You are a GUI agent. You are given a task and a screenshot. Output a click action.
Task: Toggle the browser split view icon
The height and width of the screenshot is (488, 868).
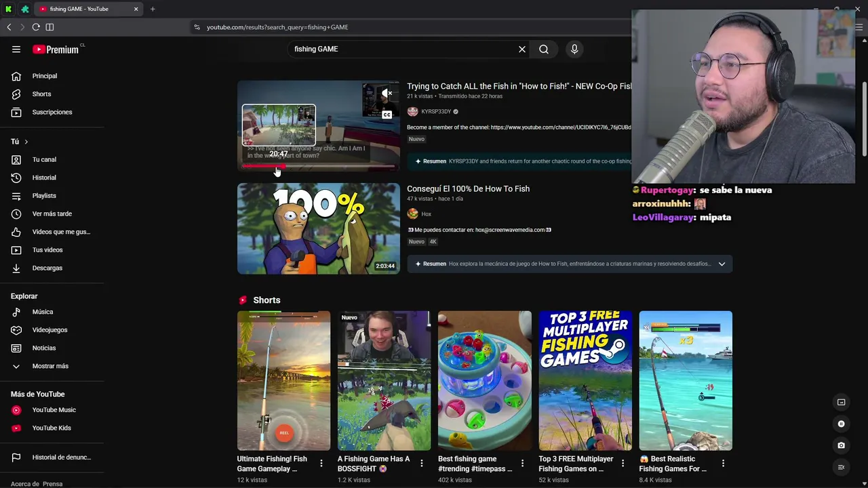(50, 27)
